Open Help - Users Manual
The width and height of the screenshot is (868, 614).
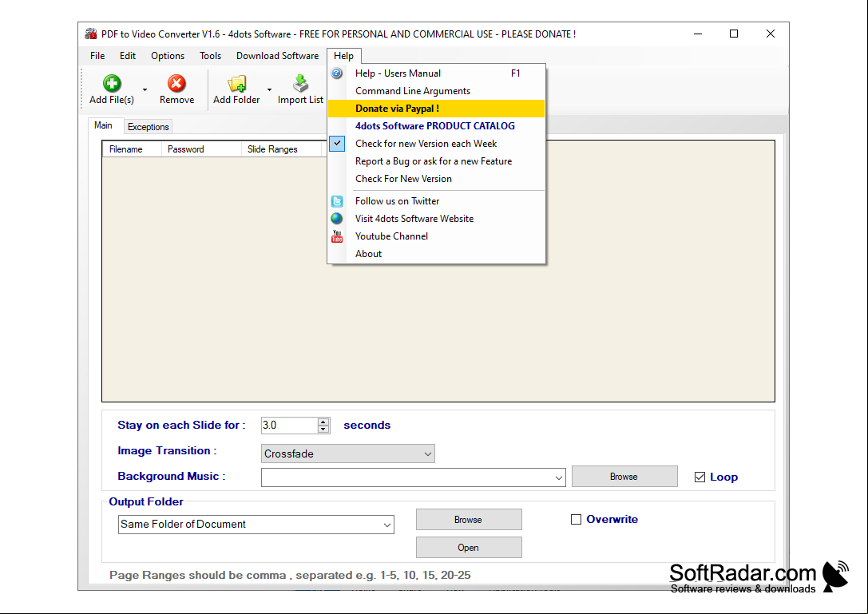tap(436, 73)
